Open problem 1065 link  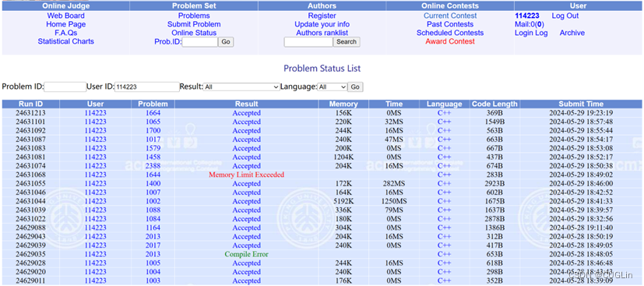[153, 122]
